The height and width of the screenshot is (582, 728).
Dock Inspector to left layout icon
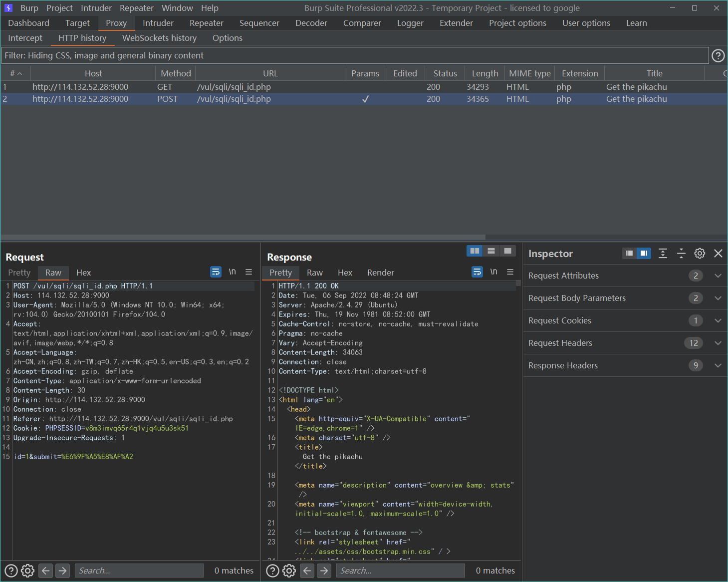629,254
